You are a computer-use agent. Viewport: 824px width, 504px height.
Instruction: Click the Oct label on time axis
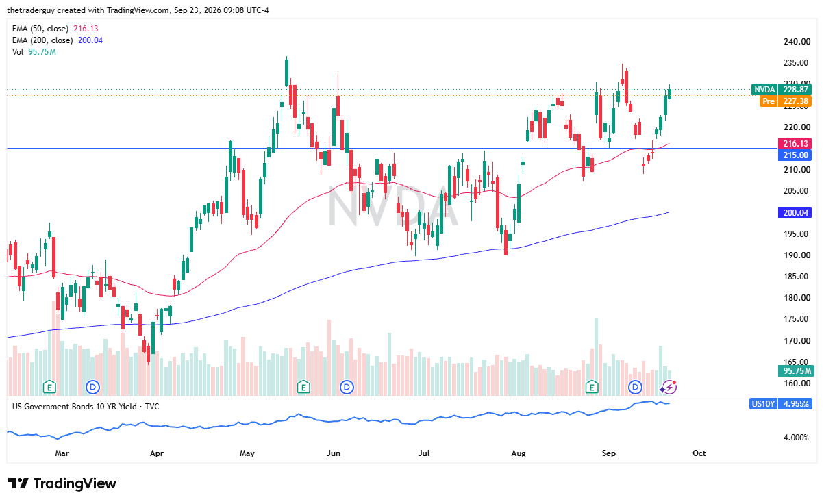tap(699, 453)
